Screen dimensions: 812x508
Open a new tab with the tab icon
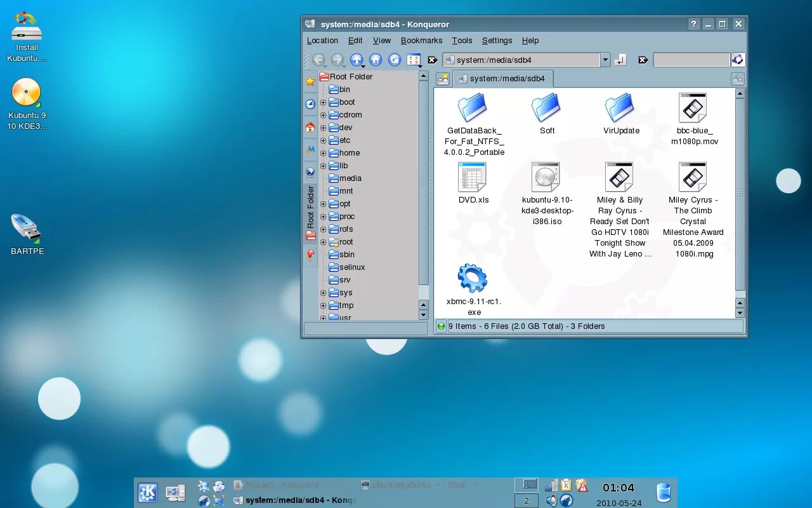(x=443, y=79)
